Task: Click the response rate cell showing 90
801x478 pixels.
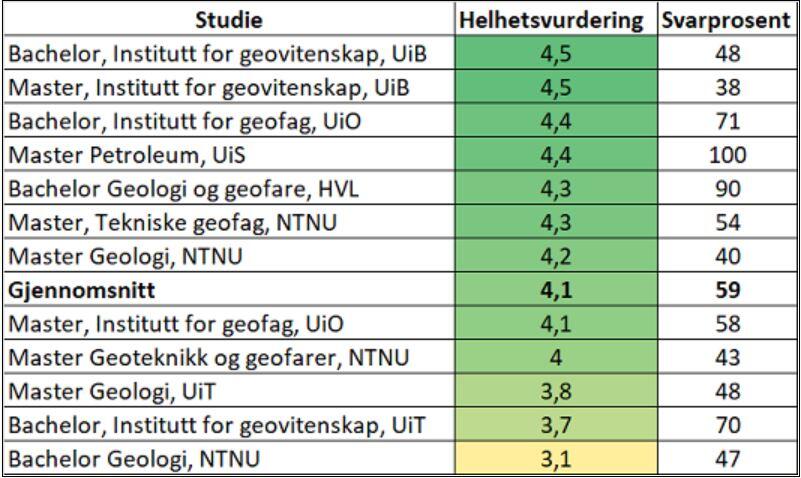Action: (727, 188)
